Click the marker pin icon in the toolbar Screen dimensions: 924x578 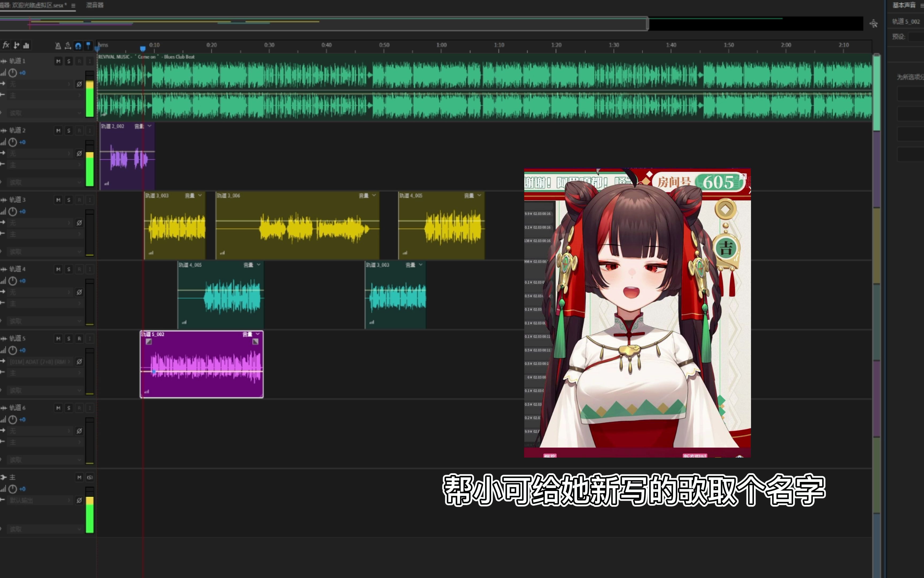88,46
